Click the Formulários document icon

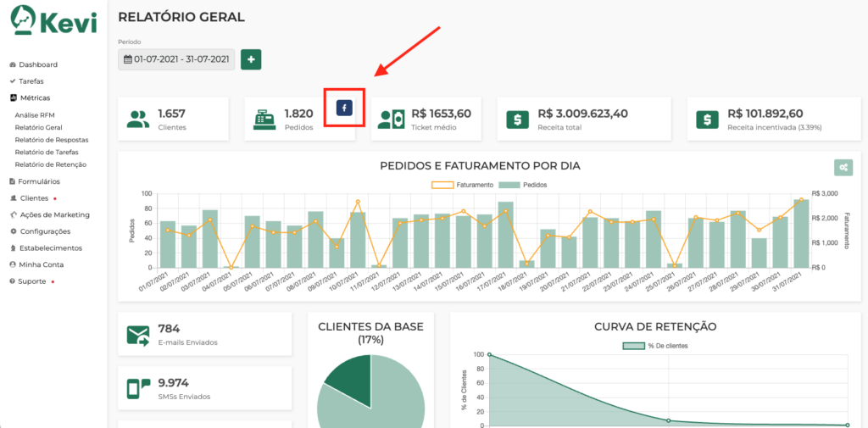pyautogui.click(x=13, y=181)
